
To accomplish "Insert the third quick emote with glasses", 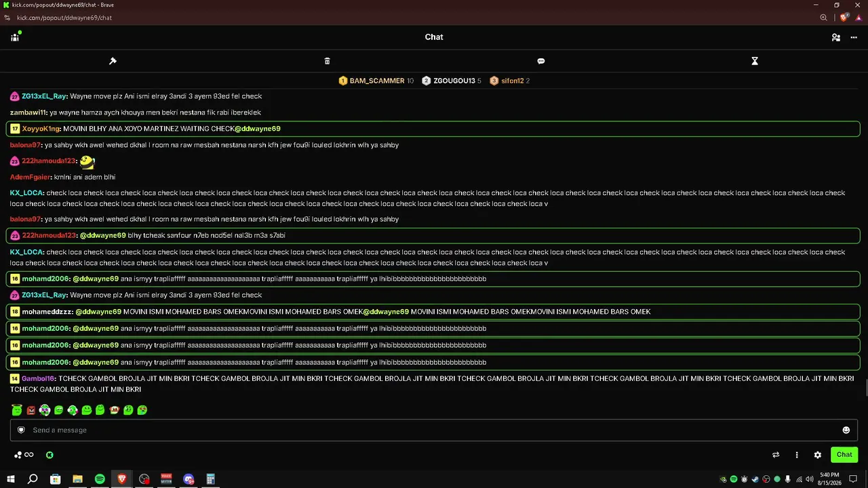I will pyautogui.click(x=45, y=410).
